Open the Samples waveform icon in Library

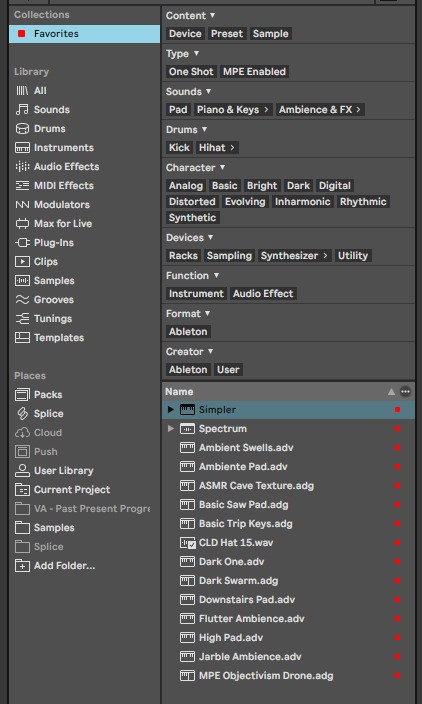click(22, 281)
